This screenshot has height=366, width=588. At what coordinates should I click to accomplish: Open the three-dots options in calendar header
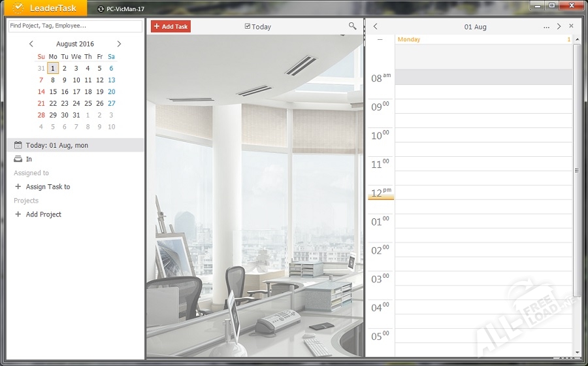pyautogui.click(x=546, y=27)
